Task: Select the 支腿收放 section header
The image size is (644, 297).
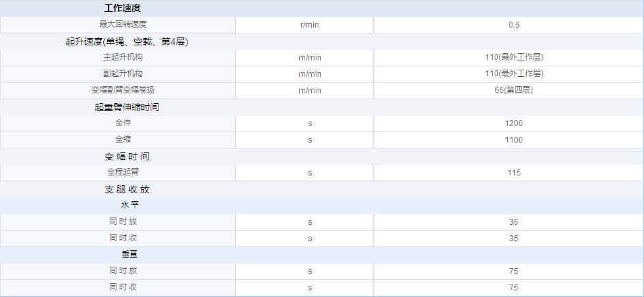Action: 127,189
